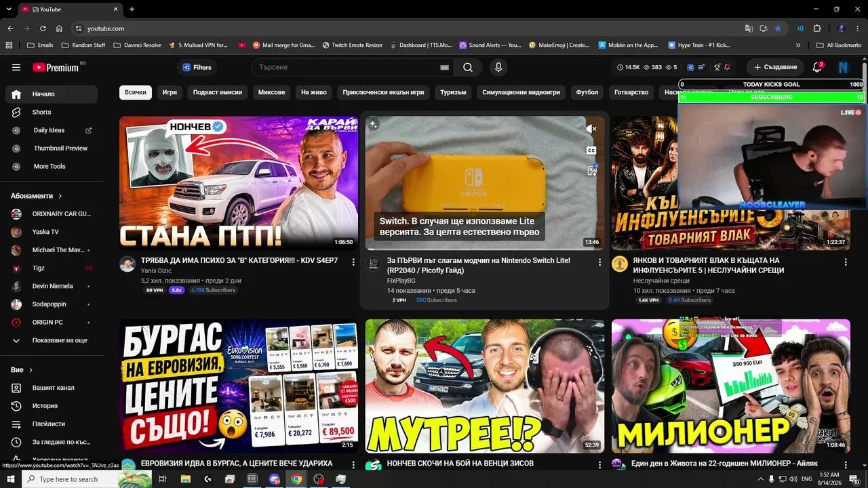The image size is (868, 488).
Task: Open the Emails bookmark folder
Action: point(40,45)
